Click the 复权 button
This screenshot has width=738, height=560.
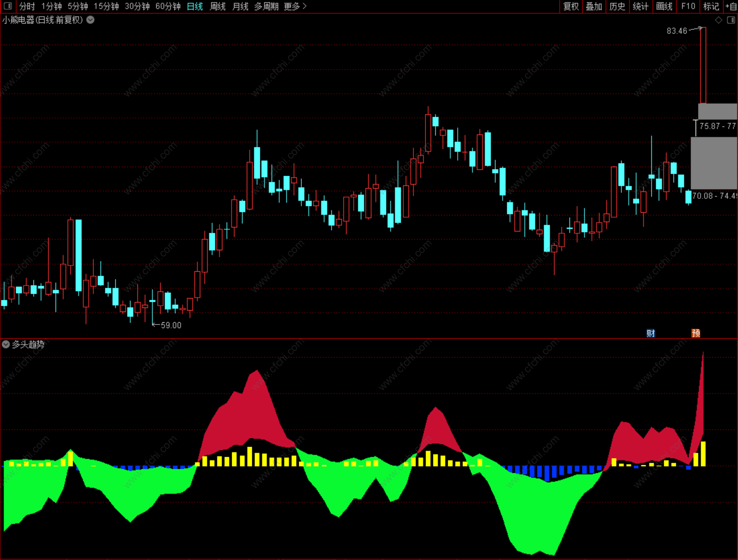coord(571,6)
